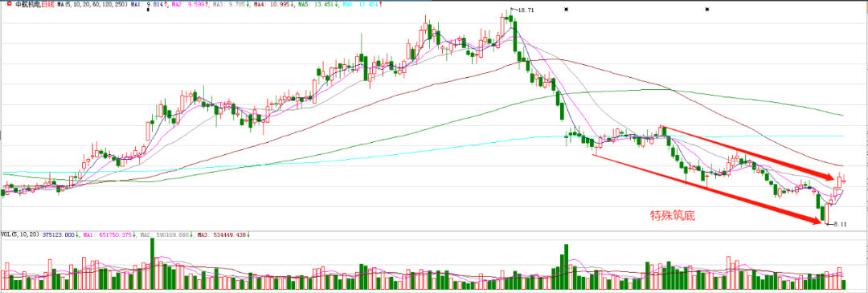Click the 中航机电 stock name

coord(28,5)
